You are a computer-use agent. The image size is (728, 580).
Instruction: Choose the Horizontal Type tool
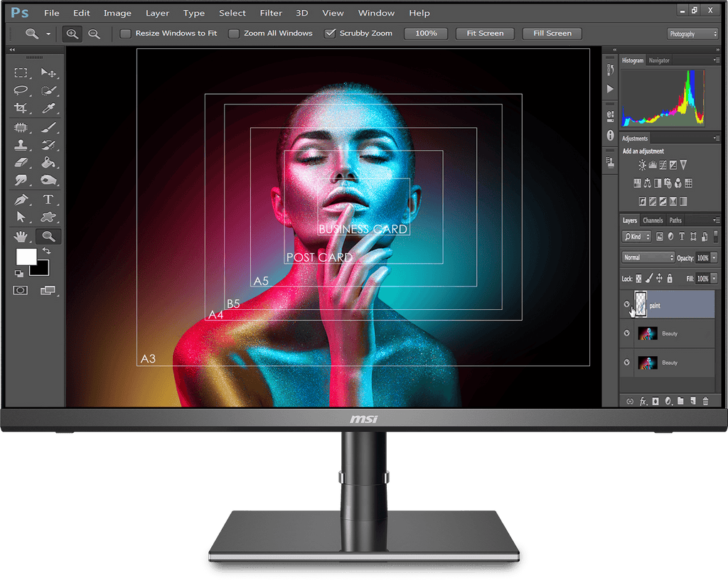(x=48, y=199)
